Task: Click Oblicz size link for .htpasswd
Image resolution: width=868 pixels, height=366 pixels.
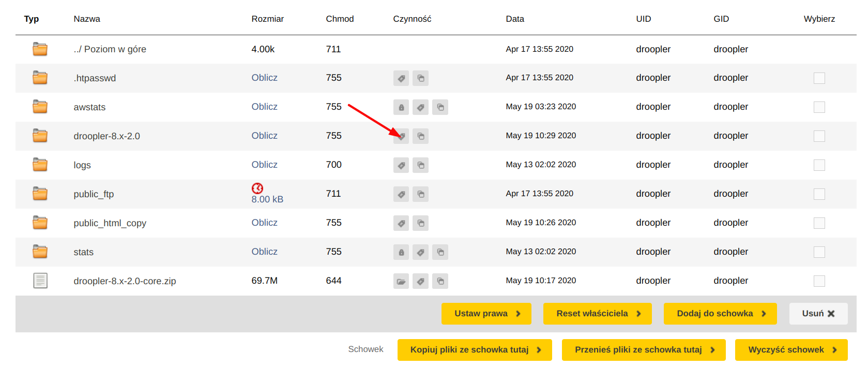Action: 265,78
